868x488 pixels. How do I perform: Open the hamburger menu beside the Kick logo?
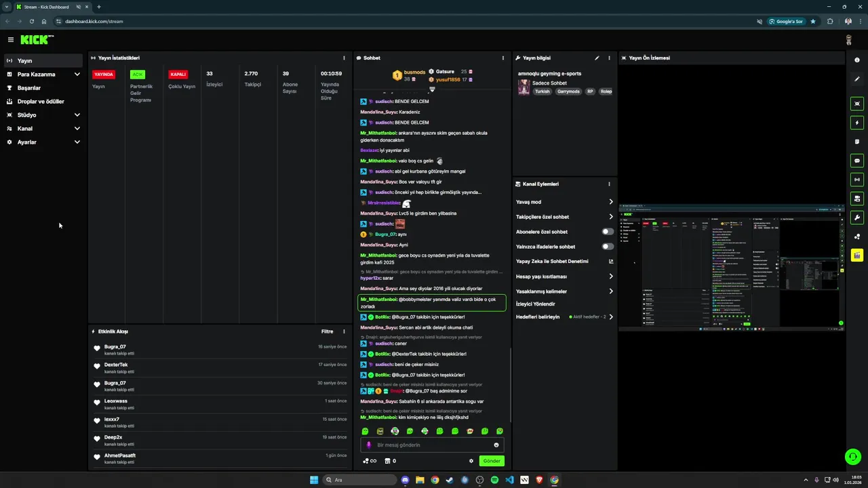click(x=11, y=40)
